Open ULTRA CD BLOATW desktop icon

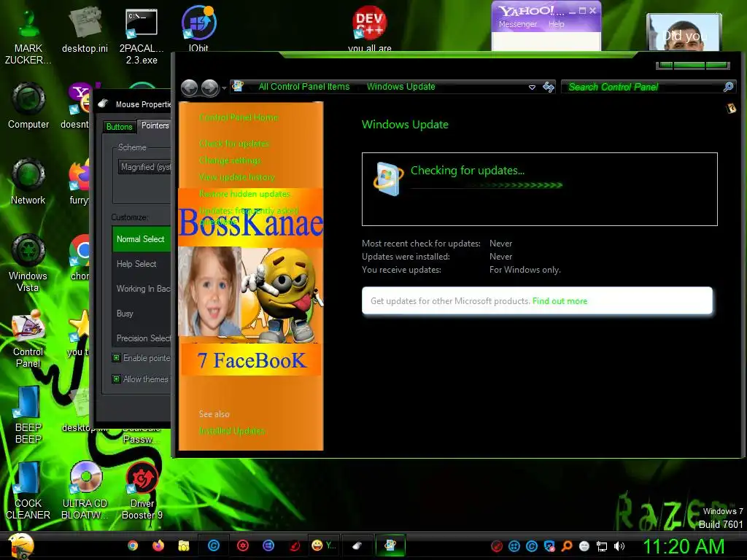[85, 491]
